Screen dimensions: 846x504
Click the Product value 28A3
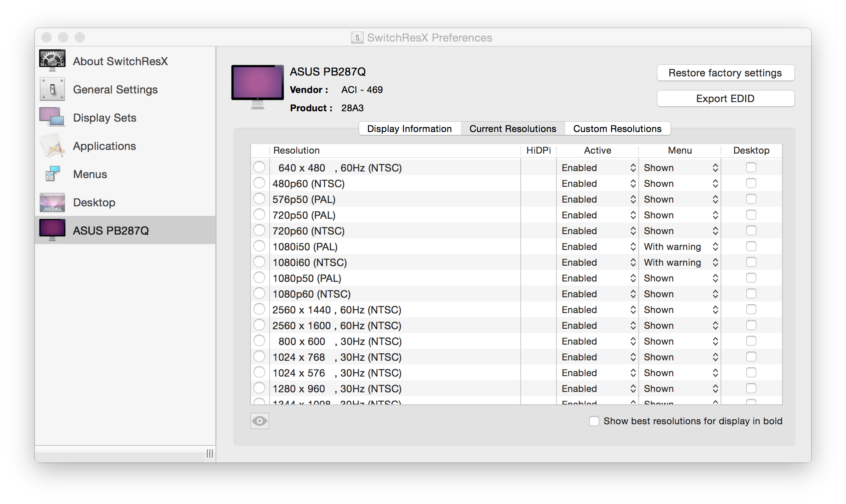click(x=352, y=108)
